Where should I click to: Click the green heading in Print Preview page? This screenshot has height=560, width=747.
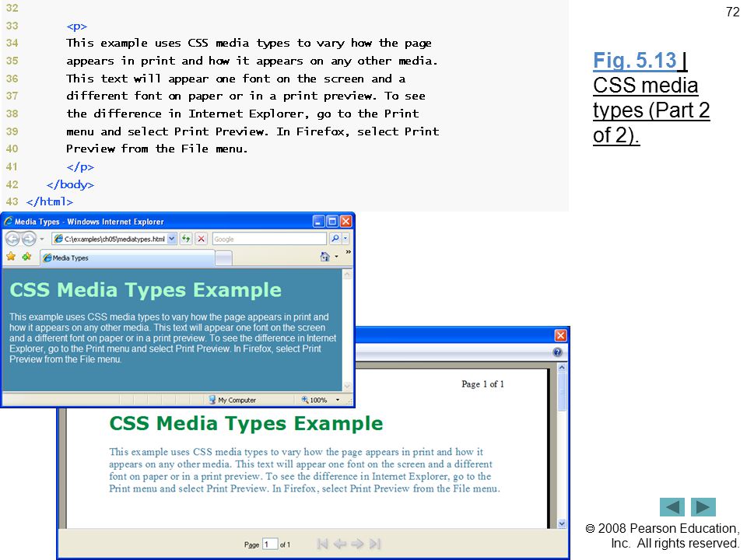[246, 423]
